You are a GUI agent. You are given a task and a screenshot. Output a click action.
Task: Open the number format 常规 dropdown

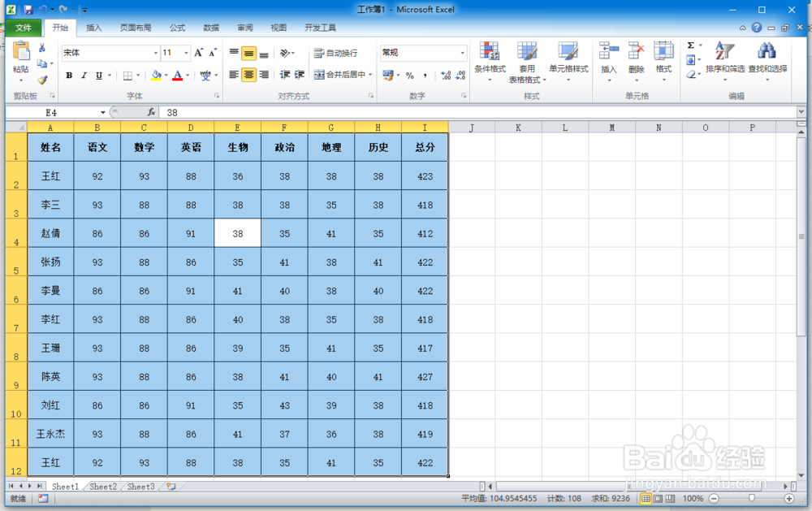[x=463, y=53]
